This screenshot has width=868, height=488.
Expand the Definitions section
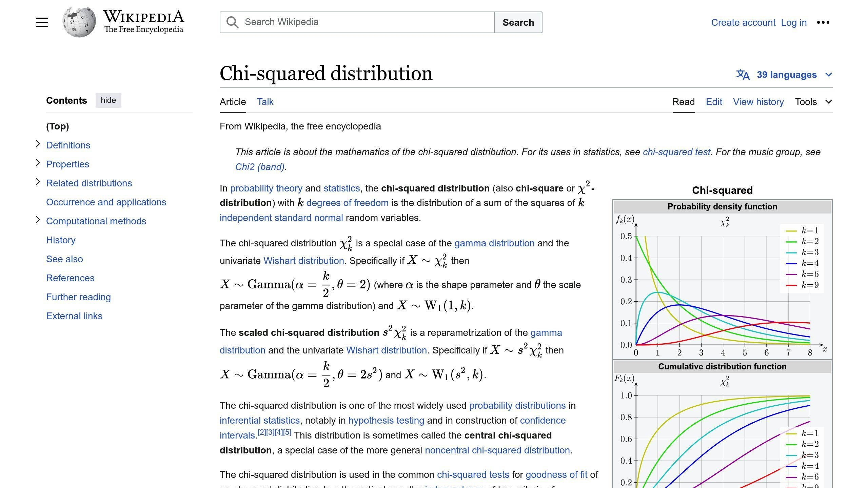tap(38, 145)
